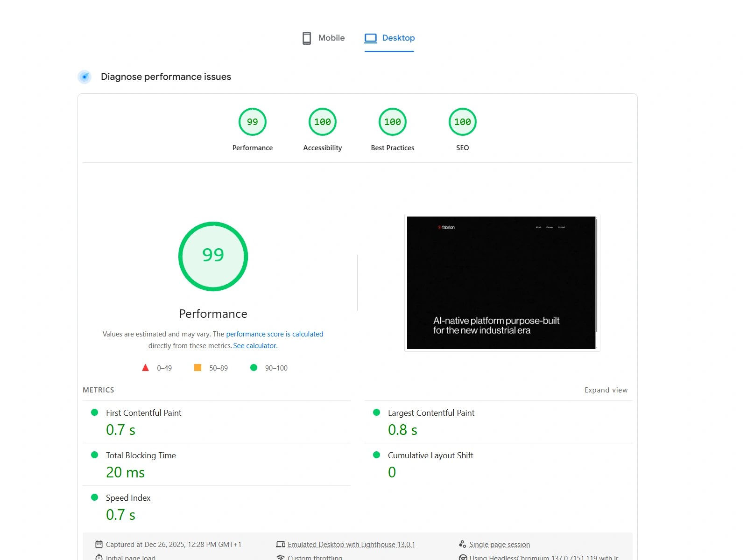Click the large 99 Performance gauge
747x560 pixels.
pyautogui.click(x=213, y=256)
